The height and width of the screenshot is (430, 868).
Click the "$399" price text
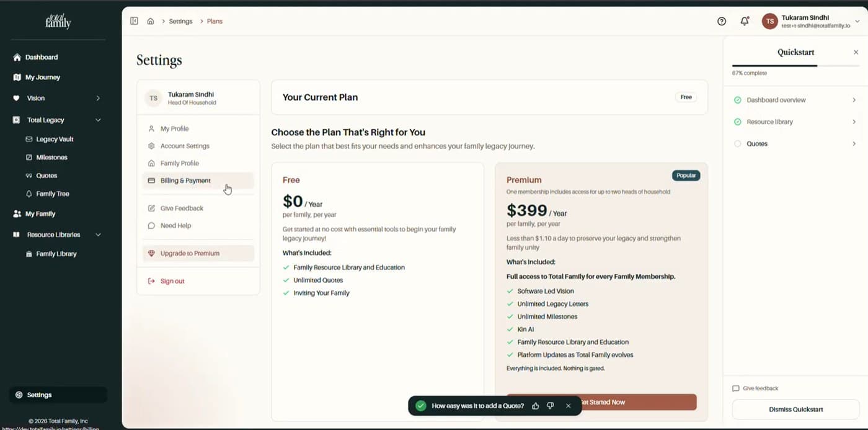point(526,210)
